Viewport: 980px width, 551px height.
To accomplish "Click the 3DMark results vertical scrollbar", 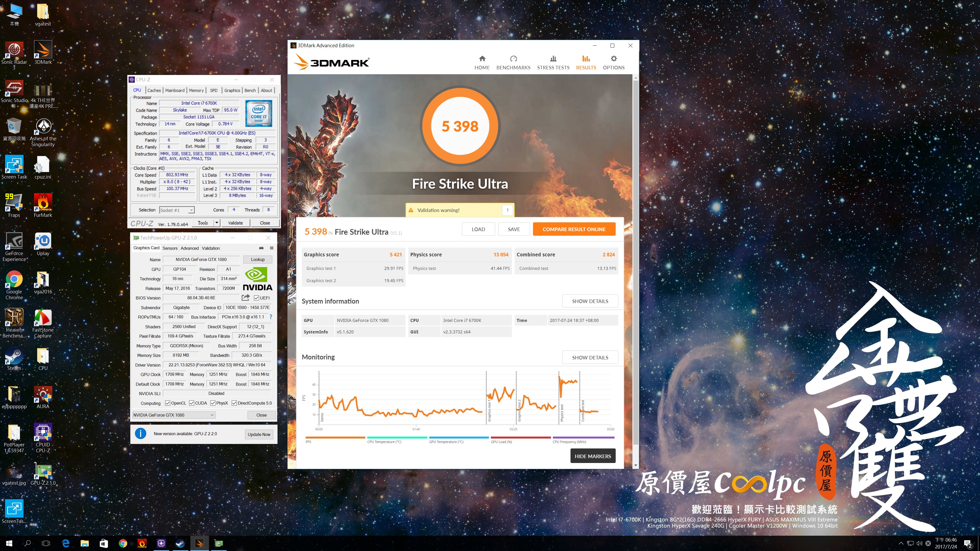I will pos(635,262).
